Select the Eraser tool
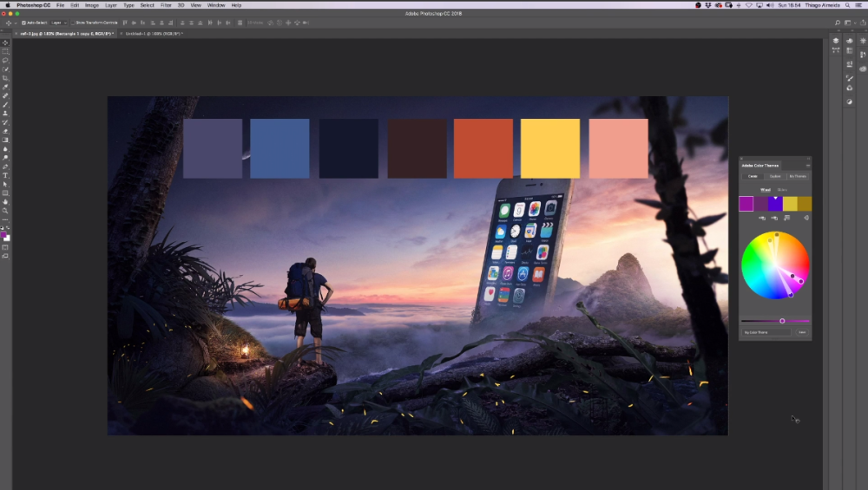This screenshot has width=868, height=490. click(5, 131)
